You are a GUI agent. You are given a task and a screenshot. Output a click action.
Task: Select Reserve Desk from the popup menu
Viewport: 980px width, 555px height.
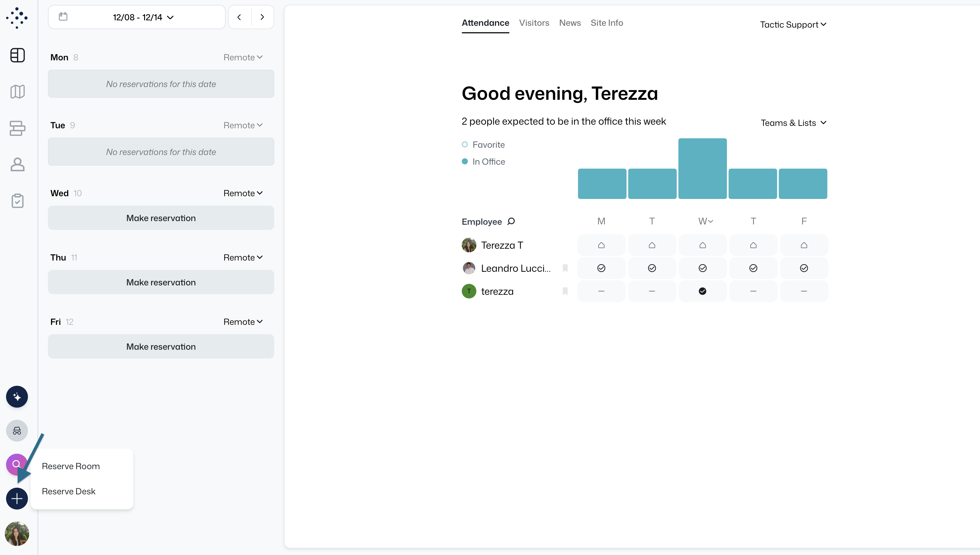click(x=69, y=491)
